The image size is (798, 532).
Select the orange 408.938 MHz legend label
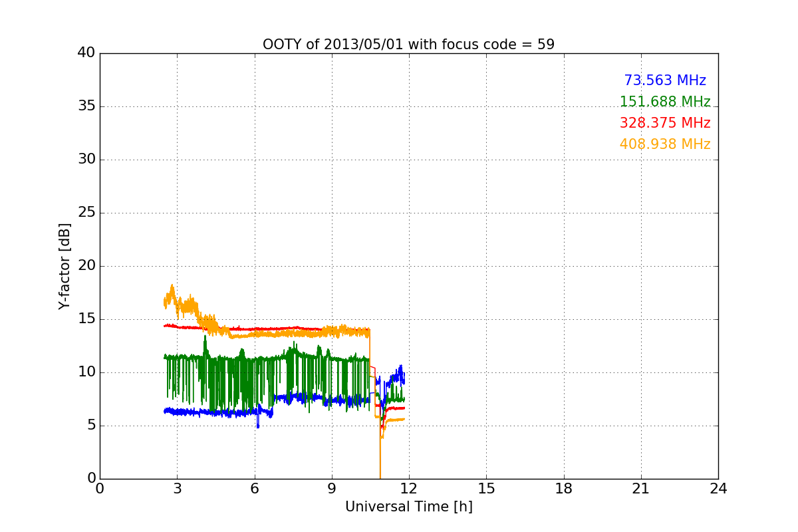(x=665, y=144)
